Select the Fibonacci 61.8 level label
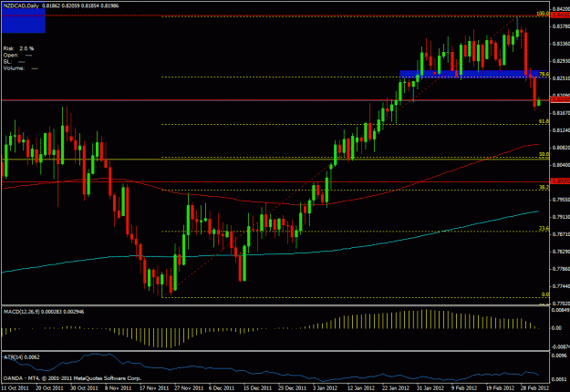This screenshot has height=392, width=570. [544, 121]
